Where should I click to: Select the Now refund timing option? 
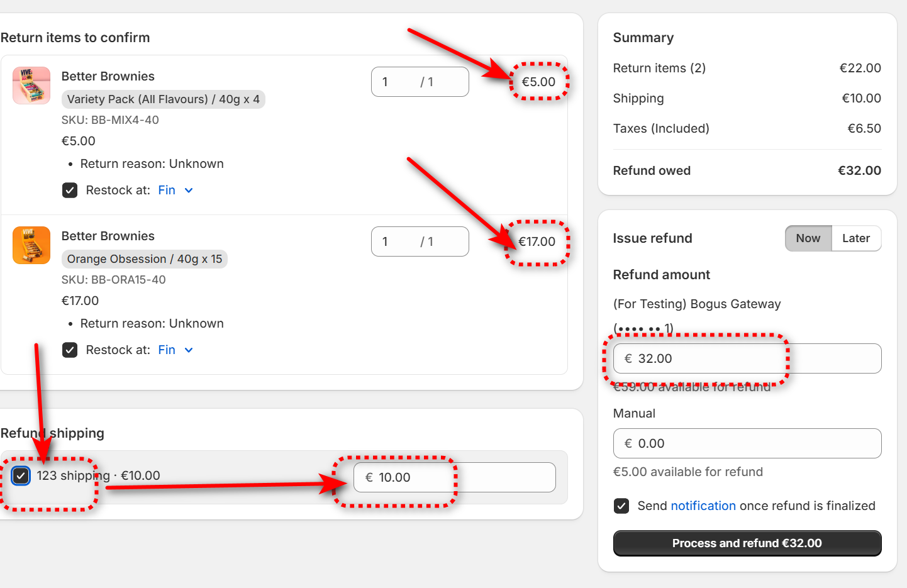pos(808,238)
